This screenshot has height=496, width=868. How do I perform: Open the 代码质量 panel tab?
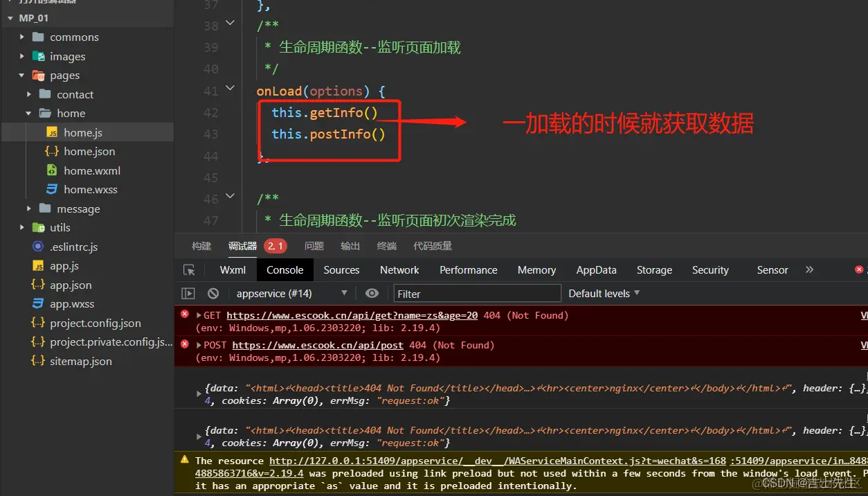[x=433, y=246]
